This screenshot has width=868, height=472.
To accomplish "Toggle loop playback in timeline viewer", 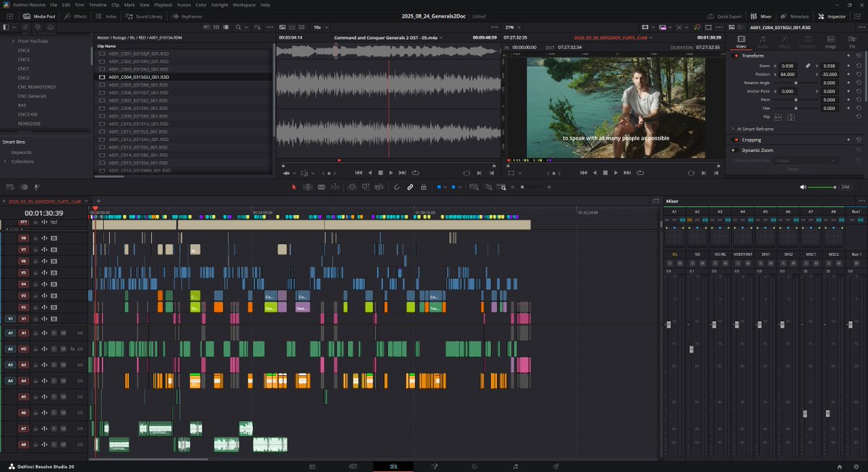I will point(641,173).
